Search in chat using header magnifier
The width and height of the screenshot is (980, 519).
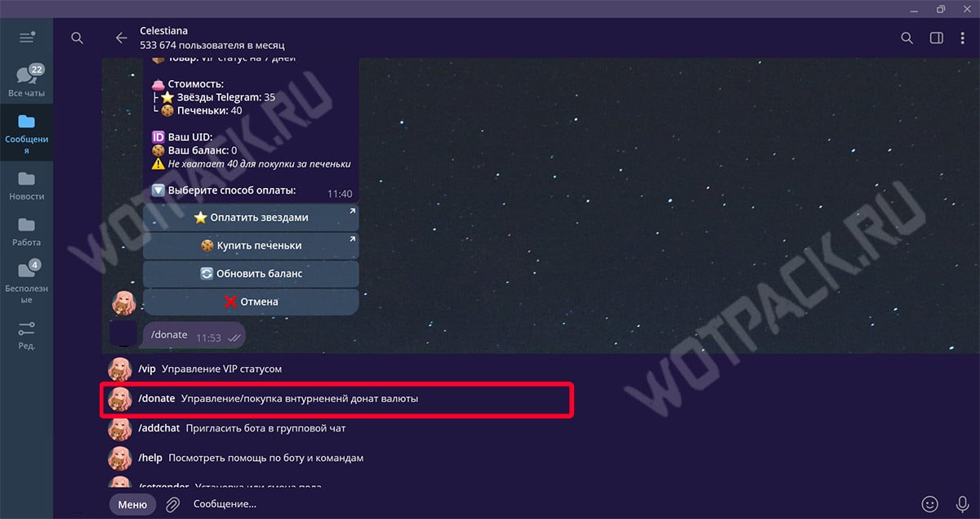coord(906,38)
